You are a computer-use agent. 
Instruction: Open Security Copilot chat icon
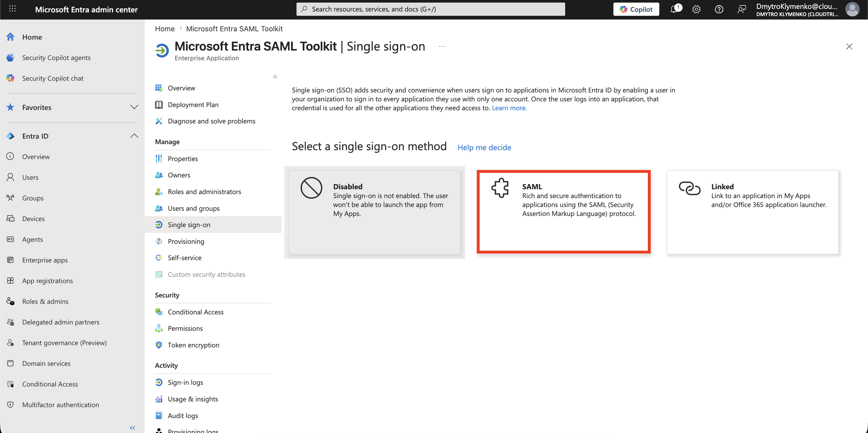[10, 78]
